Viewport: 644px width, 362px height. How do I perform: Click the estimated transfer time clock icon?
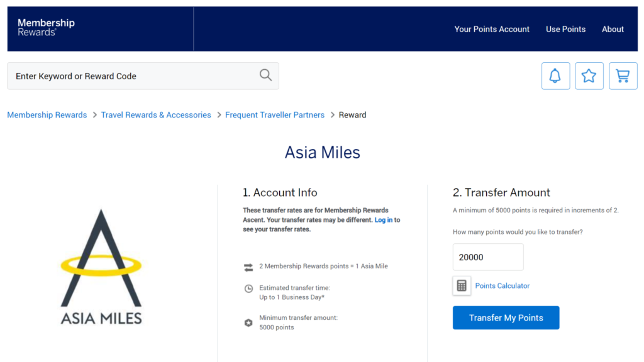[x=248, y=288]
